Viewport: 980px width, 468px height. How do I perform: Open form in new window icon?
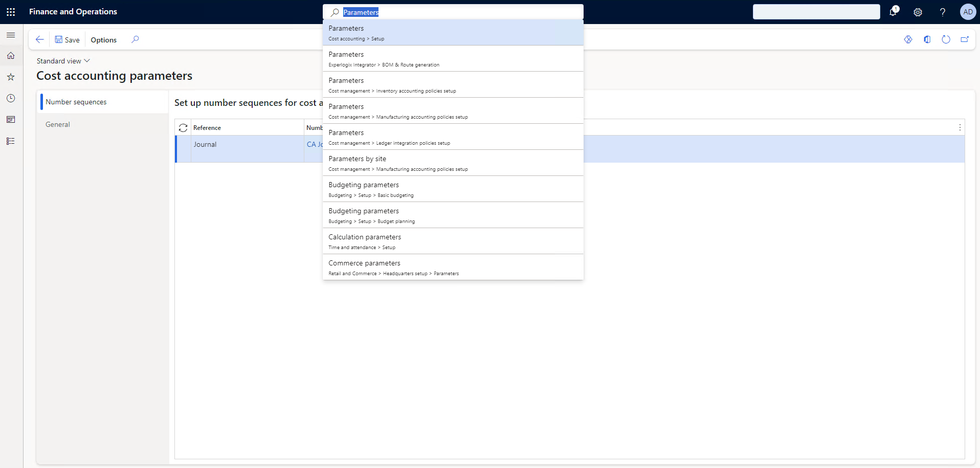tap(965, 39)
